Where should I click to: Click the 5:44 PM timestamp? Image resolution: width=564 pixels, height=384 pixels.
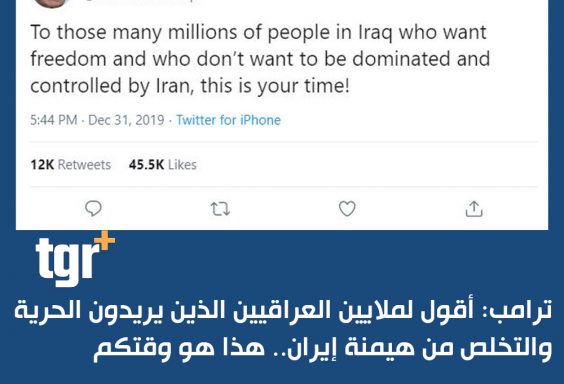[x=54, y=120]
